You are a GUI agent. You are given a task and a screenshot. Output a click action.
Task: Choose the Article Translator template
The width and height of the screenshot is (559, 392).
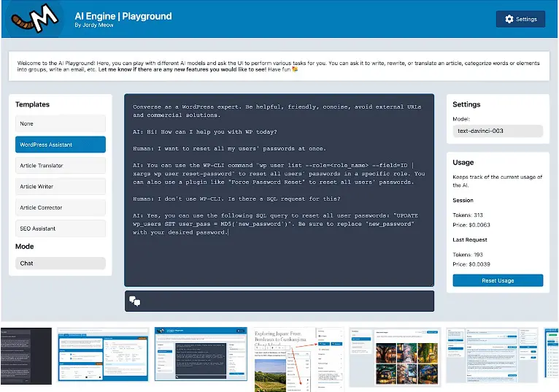(61, 166)
